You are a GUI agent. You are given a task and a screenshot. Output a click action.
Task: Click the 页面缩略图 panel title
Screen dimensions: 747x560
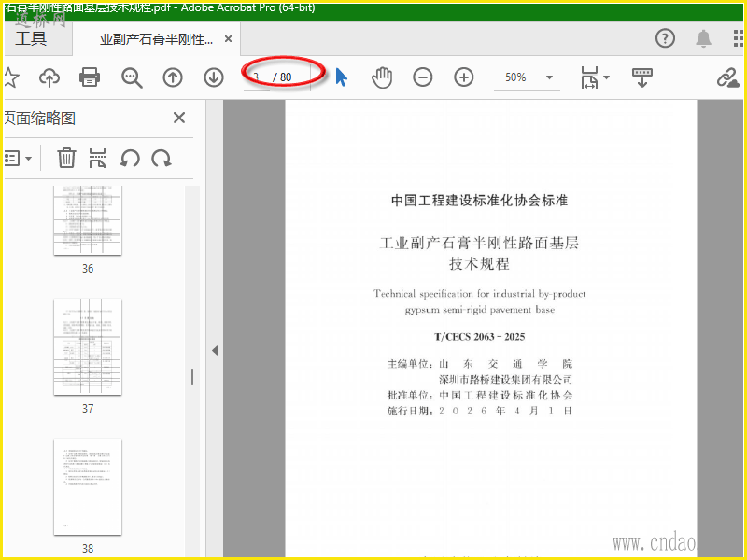click(x=40, y=118)
